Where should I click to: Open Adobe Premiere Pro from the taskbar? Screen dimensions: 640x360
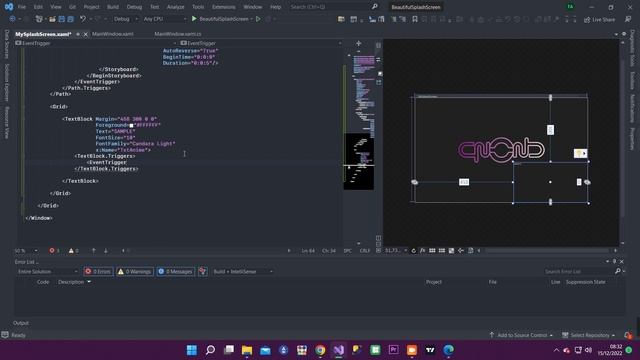(393, 350)
